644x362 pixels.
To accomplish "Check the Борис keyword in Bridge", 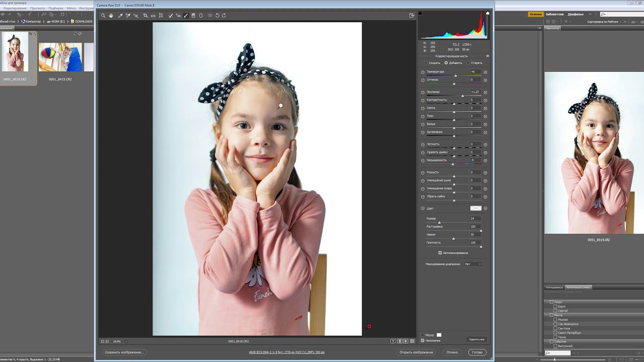I will click(x=555, y=306).
